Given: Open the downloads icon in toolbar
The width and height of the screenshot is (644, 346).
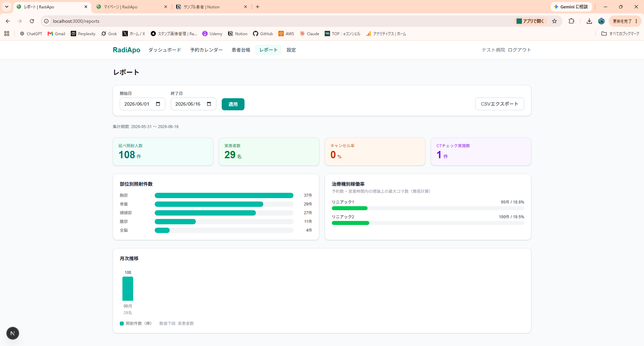Looking at the screenshot, I should point(589,21).
